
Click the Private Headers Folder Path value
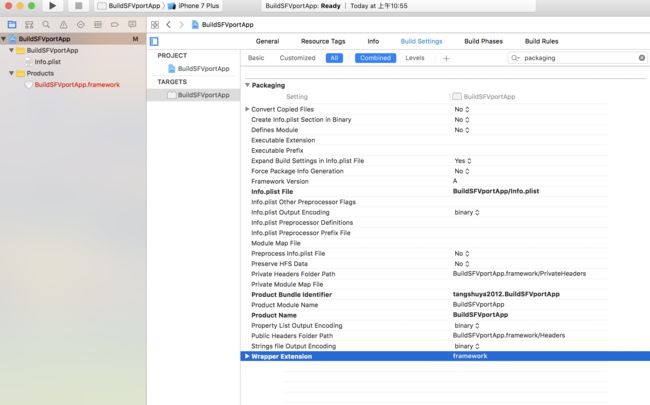(519, 274)
